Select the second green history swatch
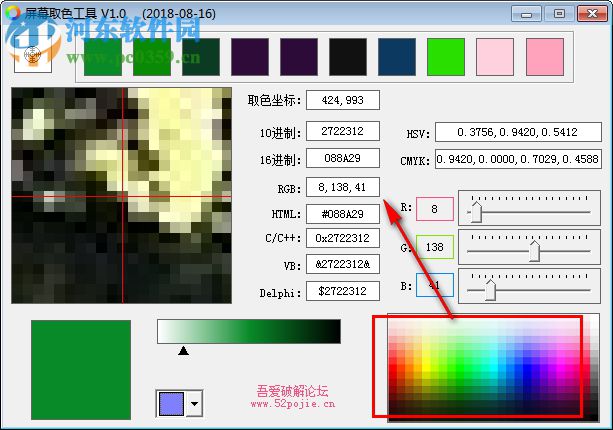Screen dimensions: 613x430 152,57
